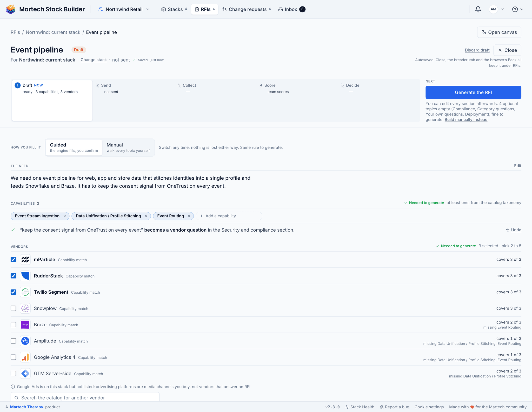This screenshot has width=532, height=412.
Task: Open Stack Health in the footer
Action: 360,407
